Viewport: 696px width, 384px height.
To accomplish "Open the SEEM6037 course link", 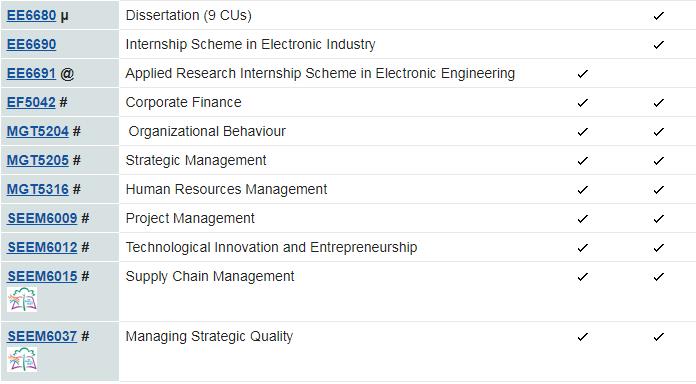I will click(42, 336).
